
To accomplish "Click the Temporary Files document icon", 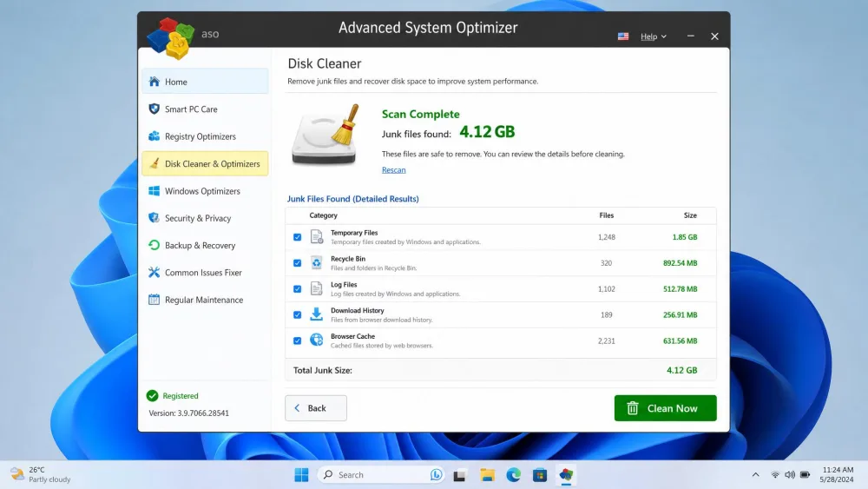I will [317, 237].
